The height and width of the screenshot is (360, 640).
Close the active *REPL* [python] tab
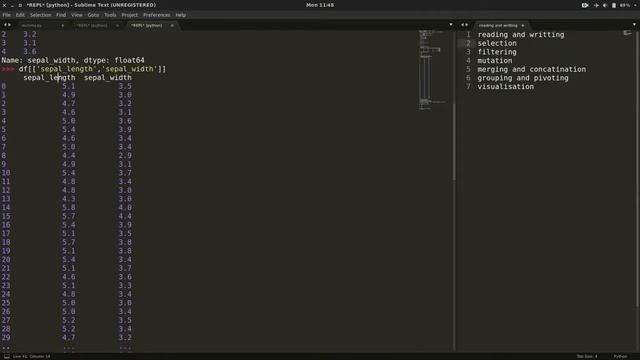click(x=172, y=25)
